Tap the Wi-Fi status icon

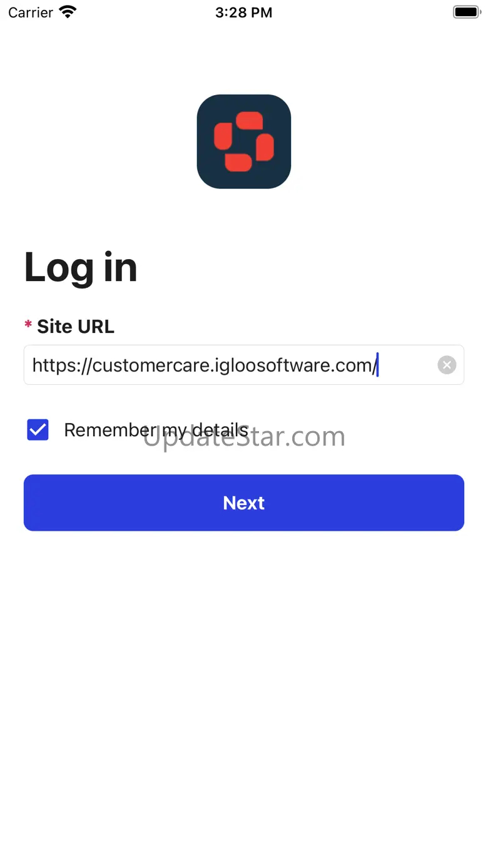point(67,12)
